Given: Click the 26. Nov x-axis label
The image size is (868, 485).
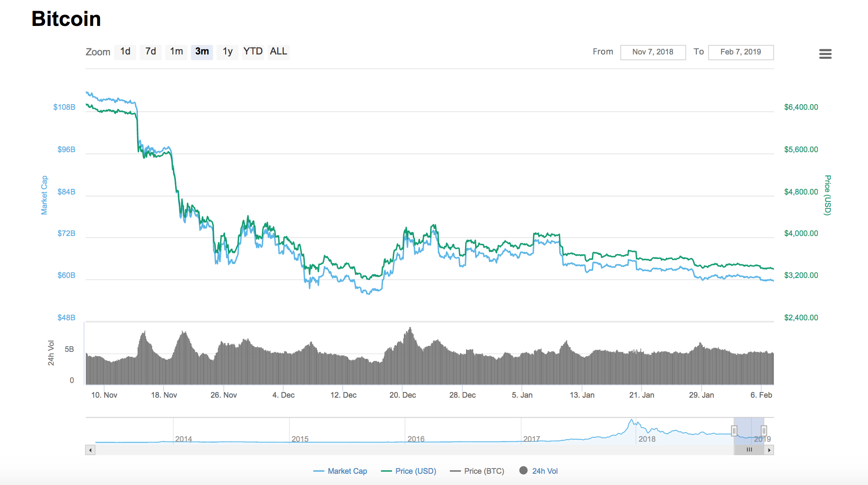Looking at the screenshot, I should point(224,395).
